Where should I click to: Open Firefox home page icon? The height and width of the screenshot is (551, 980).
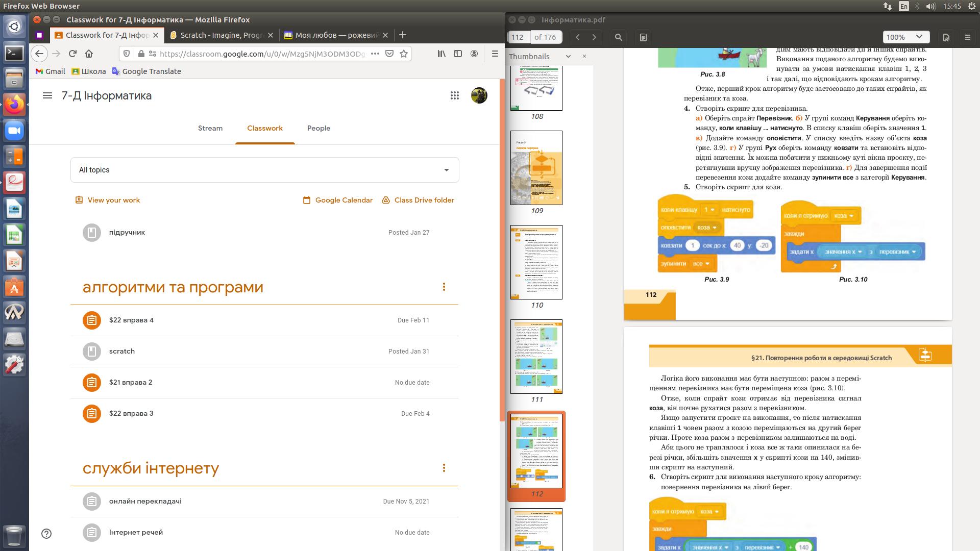(89, 54)
